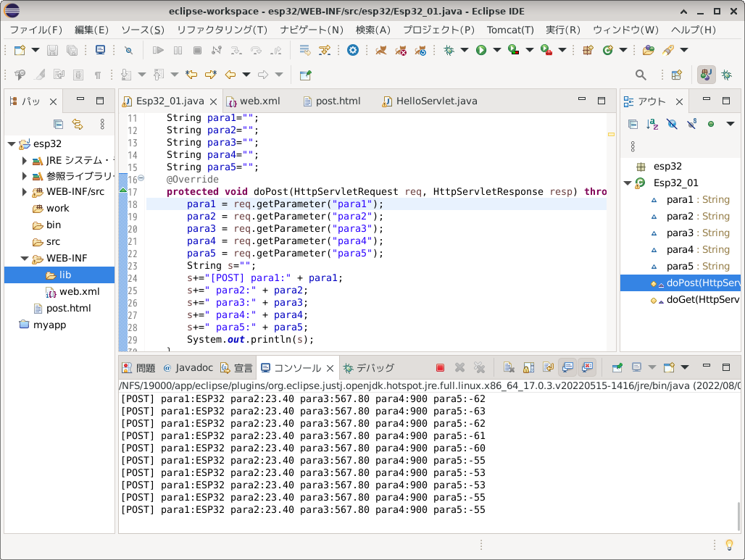Select doGet method in Outline
745x560 pixels.
coord(695,300)
